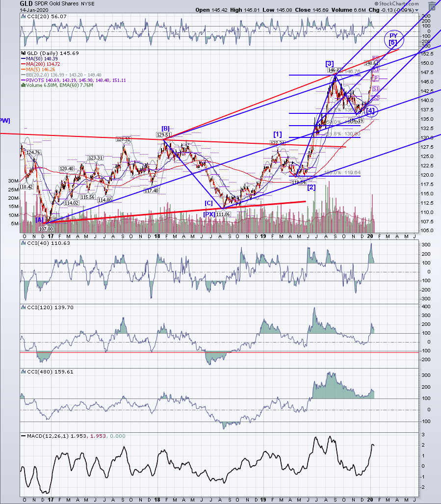441x504 pixels.
Task: Click the CCI(480) panel chart icon
Action: coord(23,372)
